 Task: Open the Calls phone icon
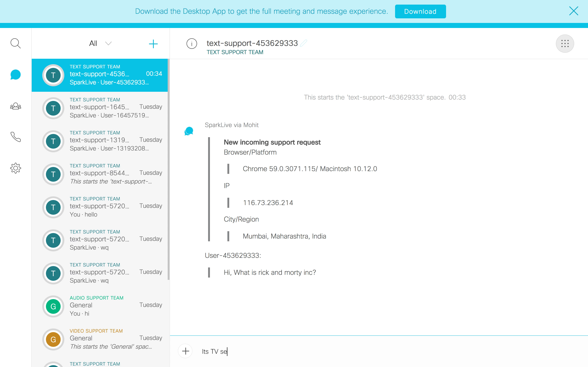(16, 137)
